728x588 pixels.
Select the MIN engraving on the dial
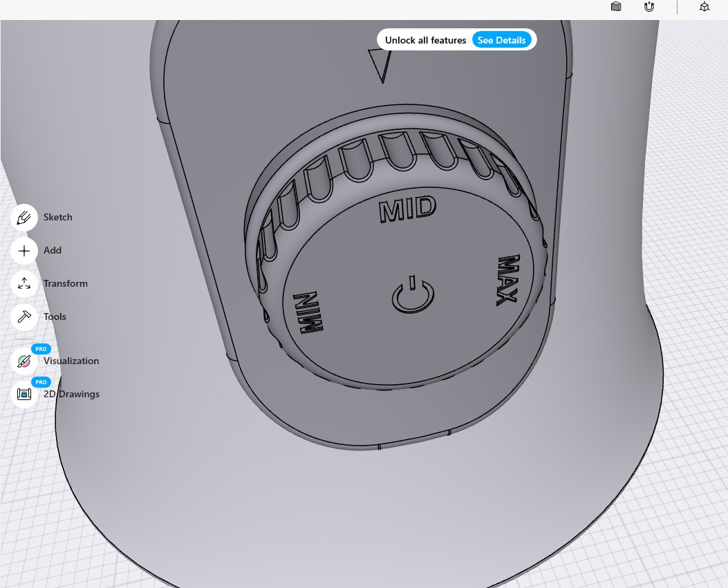click(308, 313)
